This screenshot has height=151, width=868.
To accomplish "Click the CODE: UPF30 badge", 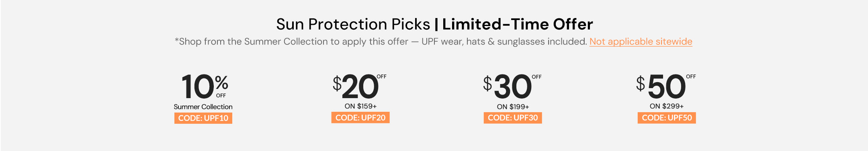I will (x=513, y=118).
